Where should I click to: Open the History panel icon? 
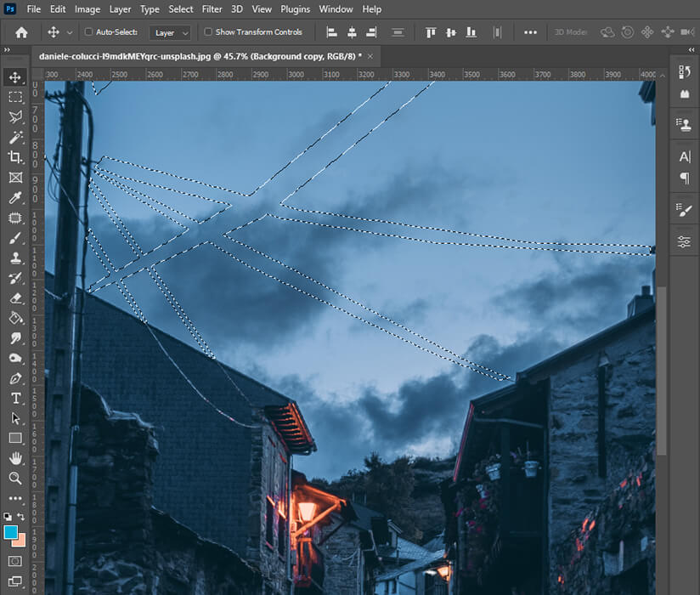(685, 72)
